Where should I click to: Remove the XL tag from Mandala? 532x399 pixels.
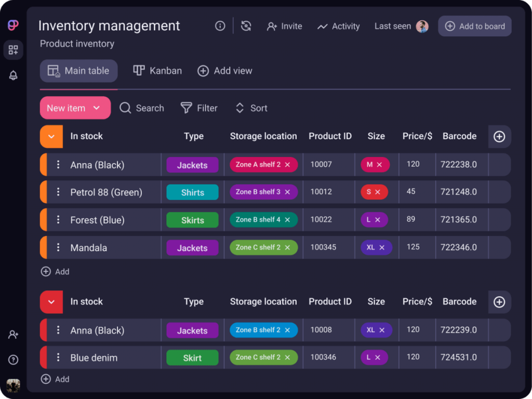tap(383, 247)
